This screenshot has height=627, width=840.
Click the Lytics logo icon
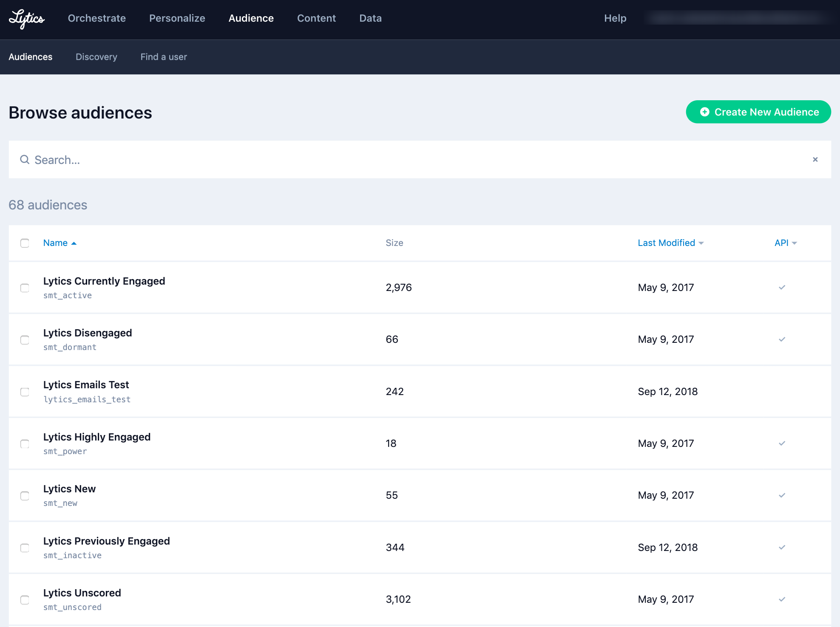click(x=26, y=19)
